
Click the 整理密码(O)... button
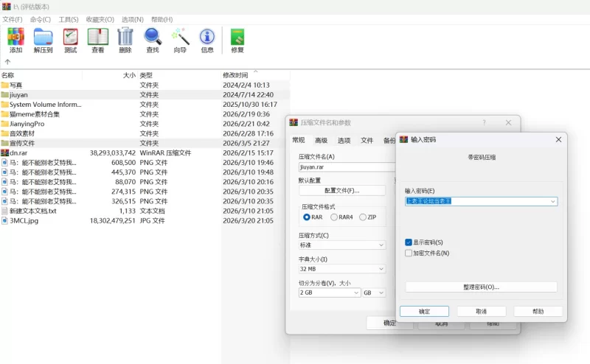(481, 287)
